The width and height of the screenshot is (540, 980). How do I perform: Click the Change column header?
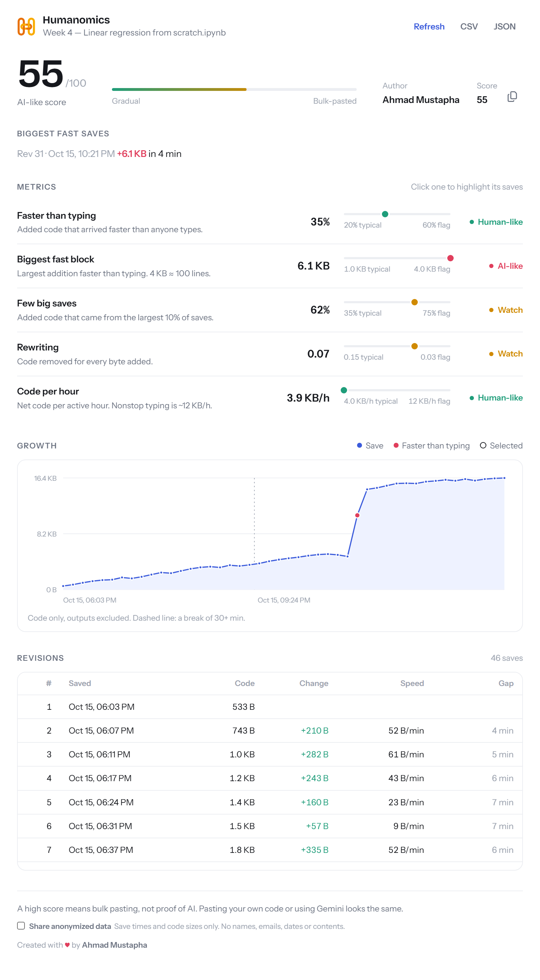[x=314, y=683]
